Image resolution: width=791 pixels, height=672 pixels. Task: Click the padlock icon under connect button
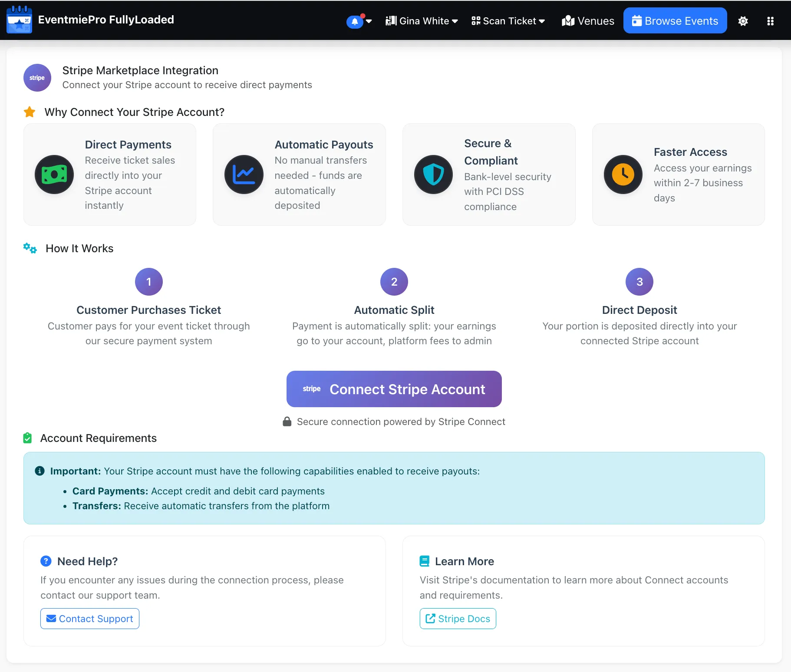(287, 422)
